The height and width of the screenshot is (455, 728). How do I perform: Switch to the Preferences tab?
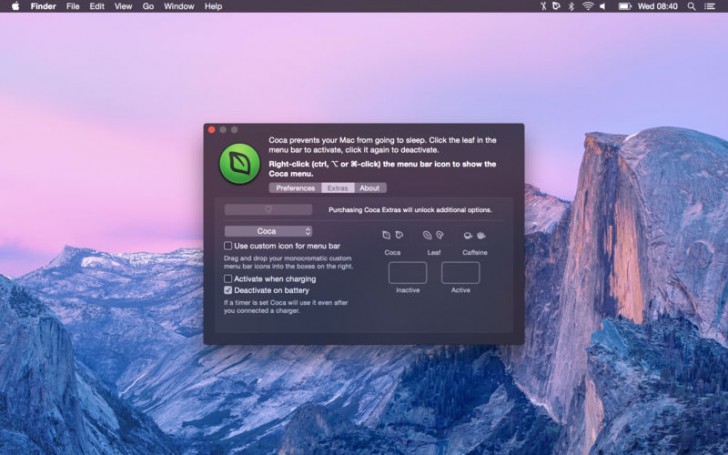295,188
